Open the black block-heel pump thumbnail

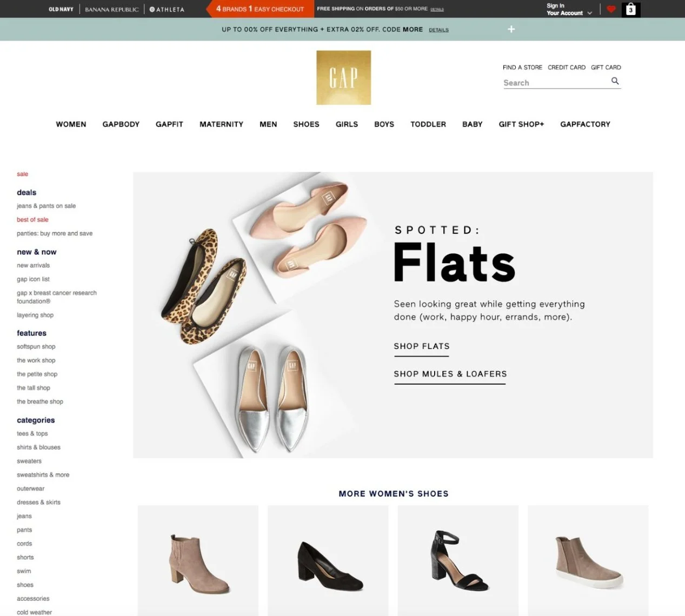[x=328, y=560]
